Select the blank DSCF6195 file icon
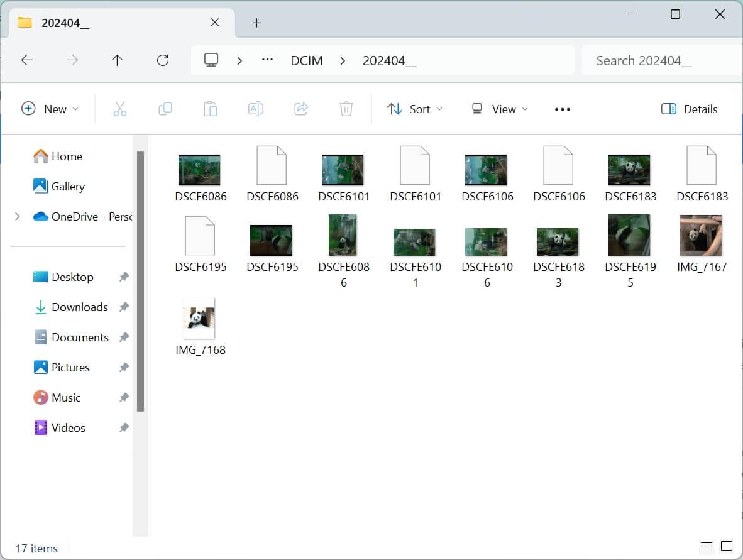Viewport: 743px width, 560px height. coord(200,236)
